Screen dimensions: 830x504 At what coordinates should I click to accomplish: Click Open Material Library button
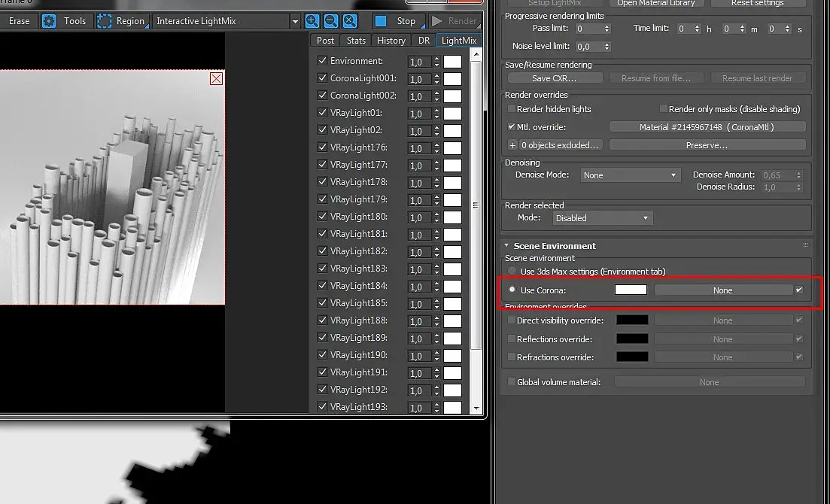tap(656, 3)
